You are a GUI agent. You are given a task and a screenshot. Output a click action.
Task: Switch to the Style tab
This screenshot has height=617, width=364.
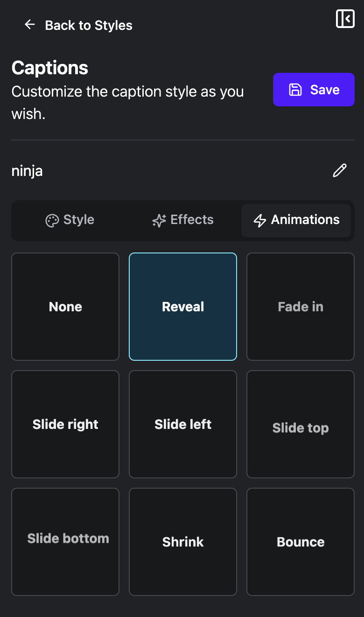point(70,220)
